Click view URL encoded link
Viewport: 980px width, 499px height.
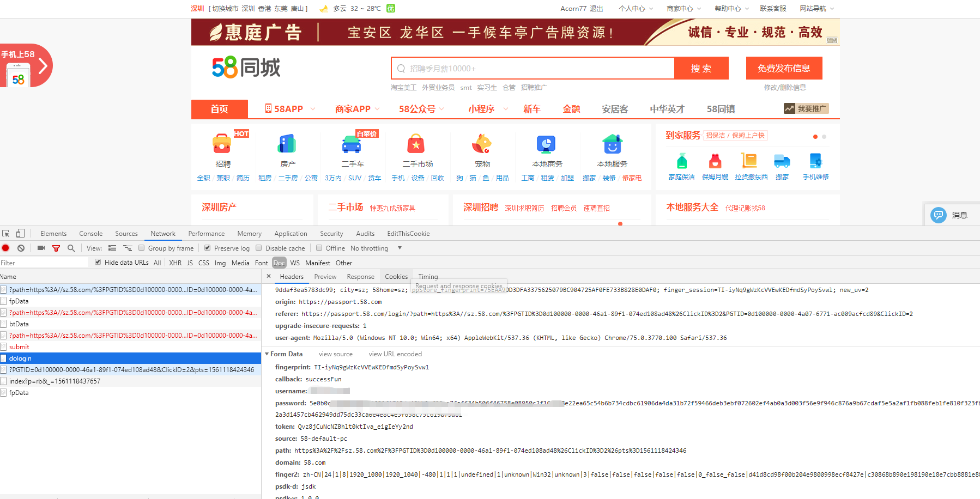click(x=395, y=354)
